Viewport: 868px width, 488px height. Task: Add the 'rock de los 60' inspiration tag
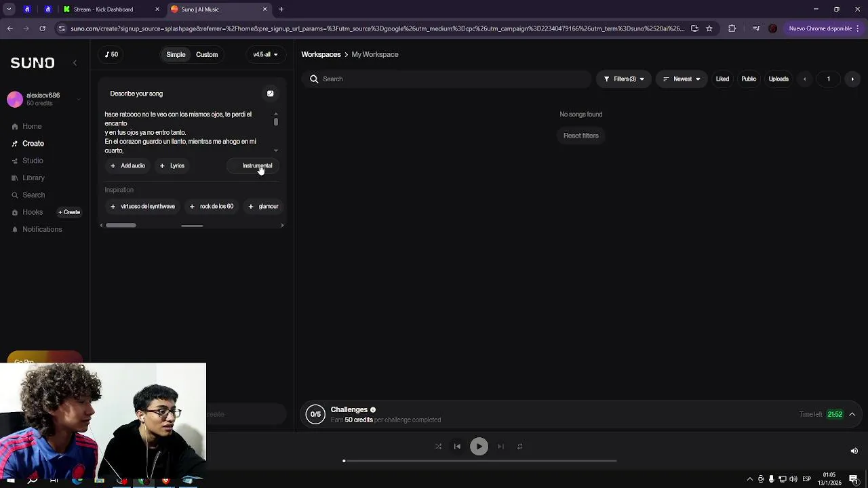212,206
